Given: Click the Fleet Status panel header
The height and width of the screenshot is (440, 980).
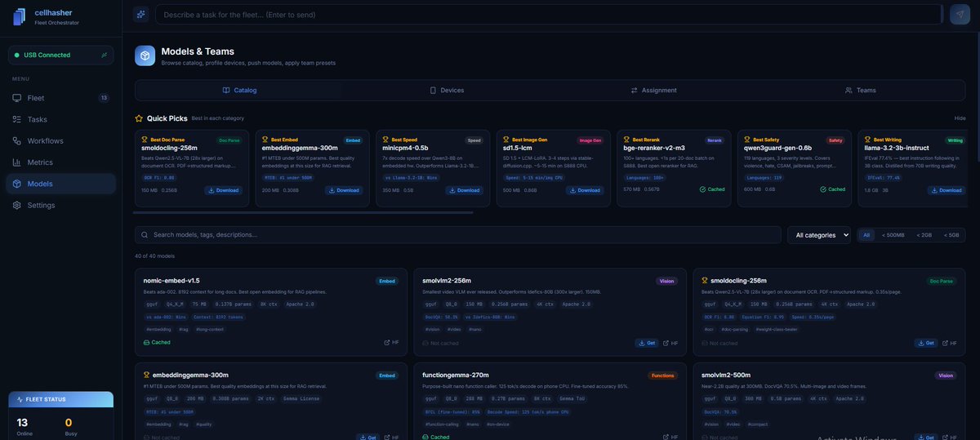Looking at the screenshot, I should pos(61,399).
